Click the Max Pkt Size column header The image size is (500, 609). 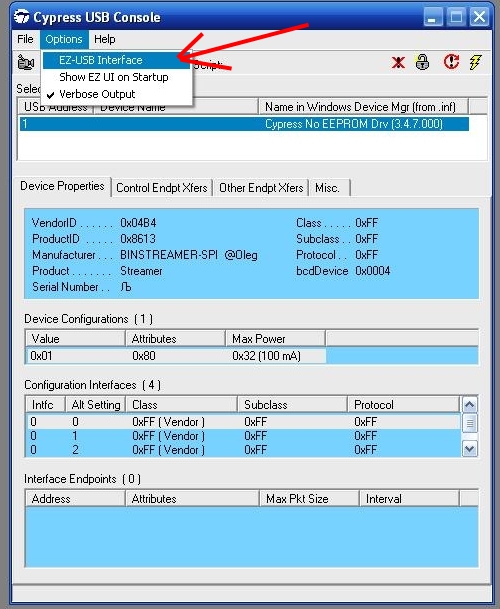[309, 499]
